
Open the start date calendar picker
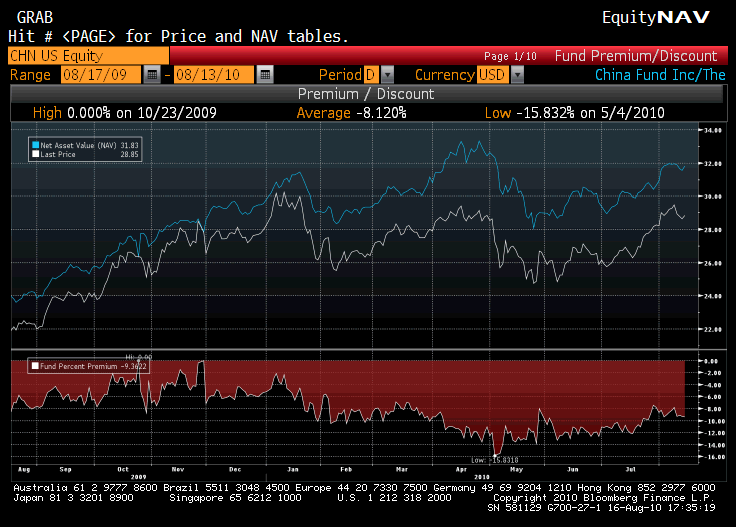(152, 75)
